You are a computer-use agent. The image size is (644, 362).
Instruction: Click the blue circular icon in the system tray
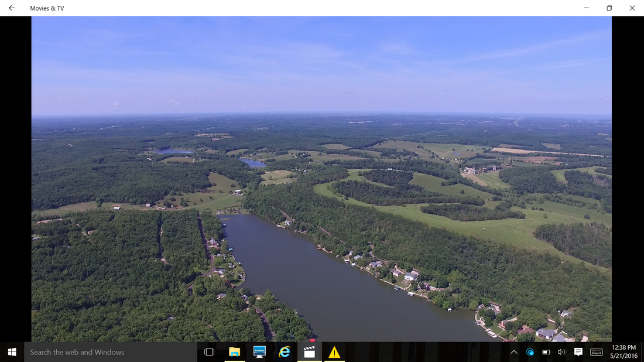(530, 352)
